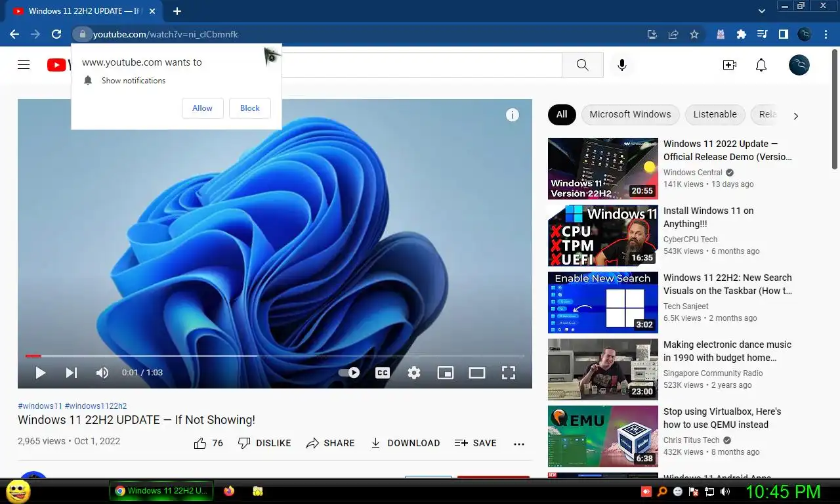Play the video
The width and height of the screenshot is (840, 504).
[40, 373]
